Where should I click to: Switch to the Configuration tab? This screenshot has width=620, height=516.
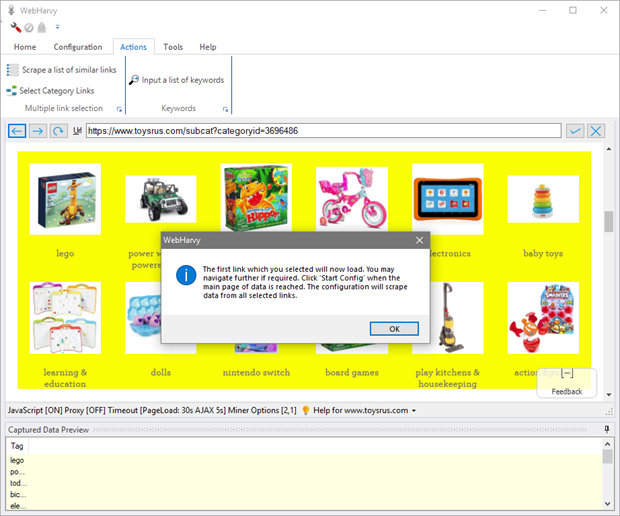[78, 47]
